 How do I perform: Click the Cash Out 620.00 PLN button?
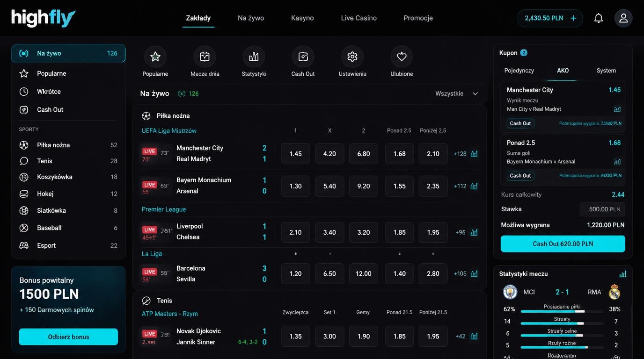tap(563, 244)
